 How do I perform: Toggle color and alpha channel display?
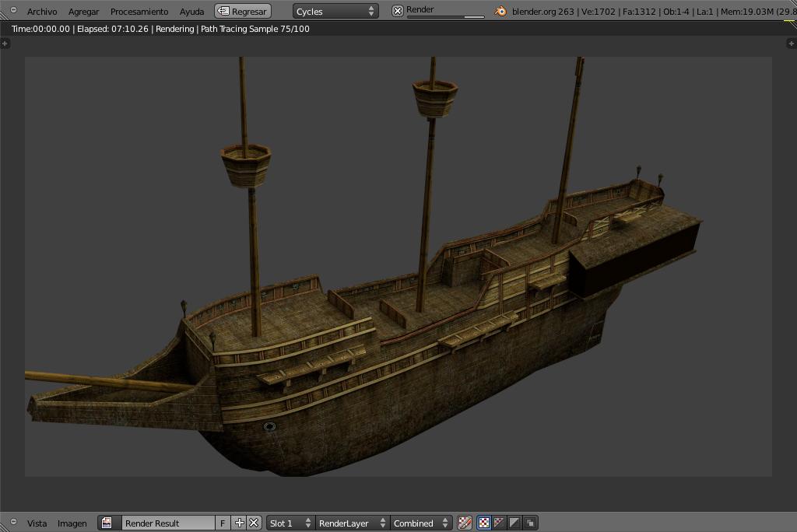[483, 523]
